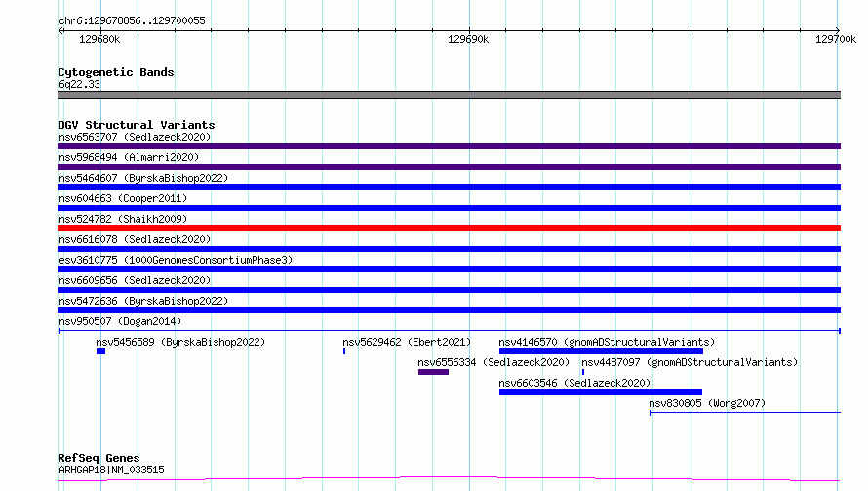Image resolution: width=868 pixels, height=491 pixels.
Task: Click the chr6:129678856..129700055 coordinate label
Action: [x=132, y=20]
